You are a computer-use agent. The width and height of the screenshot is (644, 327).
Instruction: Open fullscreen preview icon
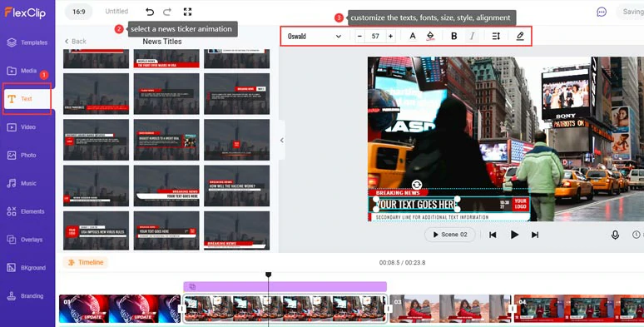188,12
